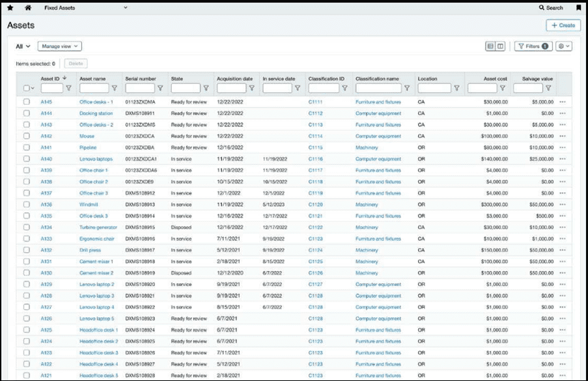Click filter icon for Asset cost column
The image size is (588, 381).
click(x=503, y=88)
